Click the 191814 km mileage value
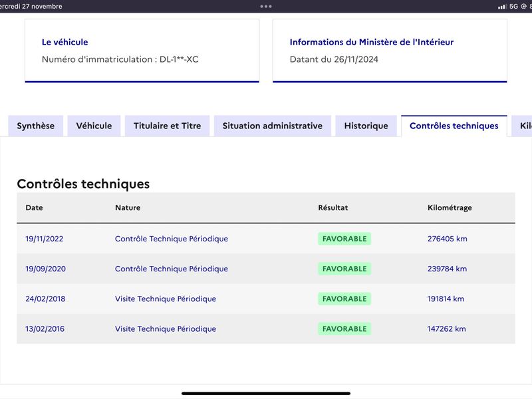 pos(446,299)
